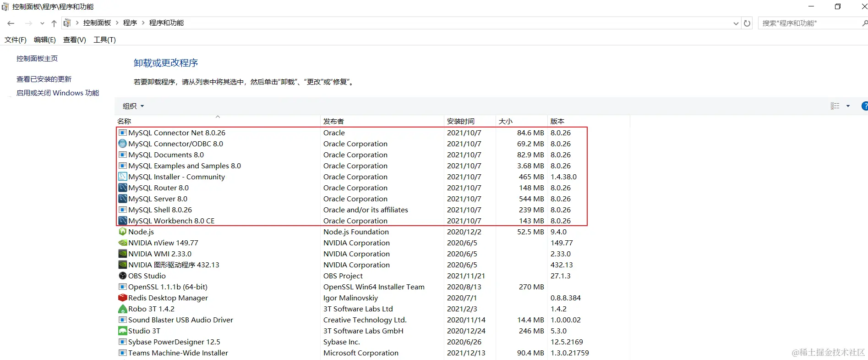Click the MySQL Connector/ODBC 8.0 icon
868x360 pixels.
pyautogui.click(x=123, y=144)
